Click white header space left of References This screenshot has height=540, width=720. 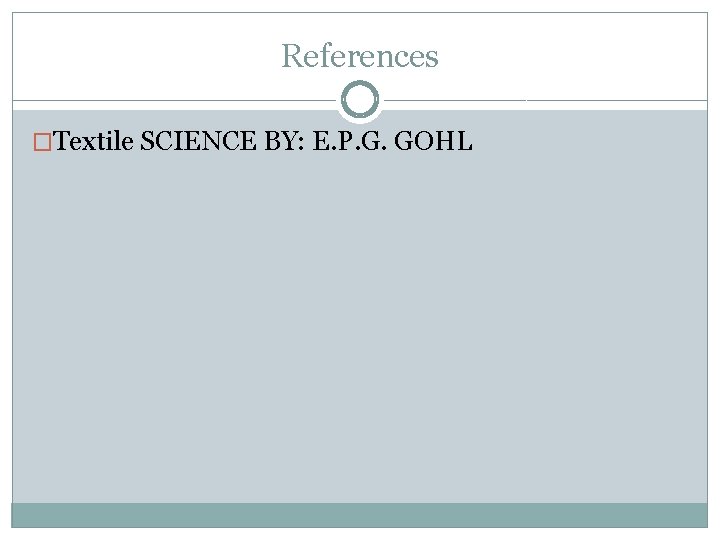(147, 56)
